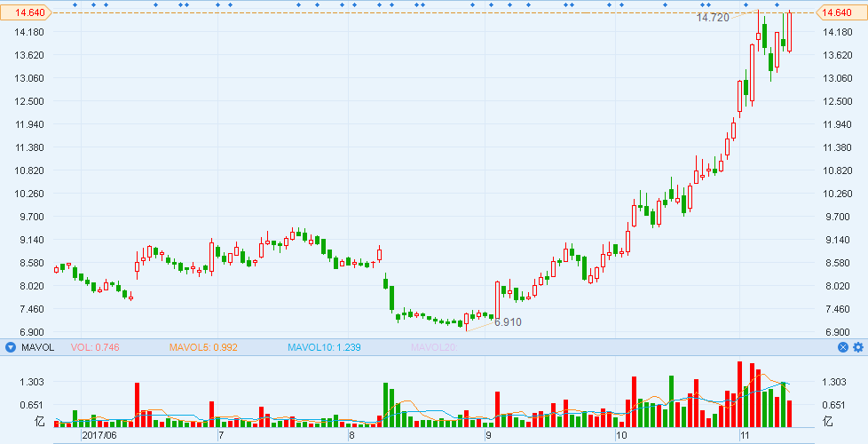Click 11.380 on the right price axis
The image size is (868, 444).
(x=838, y=147)
